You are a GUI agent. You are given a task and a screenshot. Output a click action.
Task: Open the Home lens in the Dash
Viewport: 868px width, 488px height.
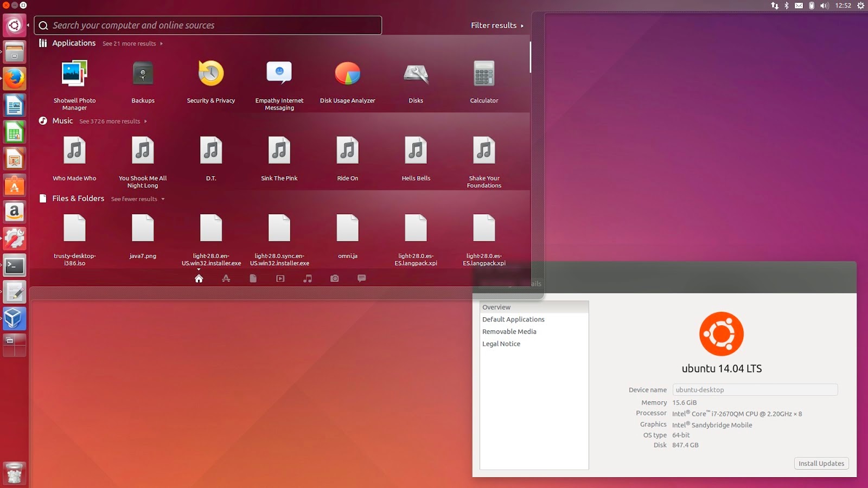tap(199, 278)
